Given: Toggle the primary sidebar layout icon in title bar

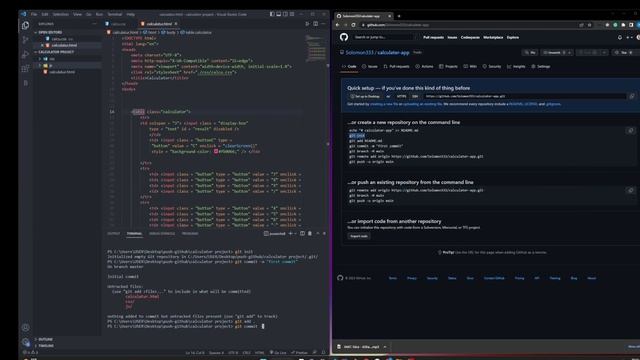Looking at the screenshot, I should pos(272,14).
